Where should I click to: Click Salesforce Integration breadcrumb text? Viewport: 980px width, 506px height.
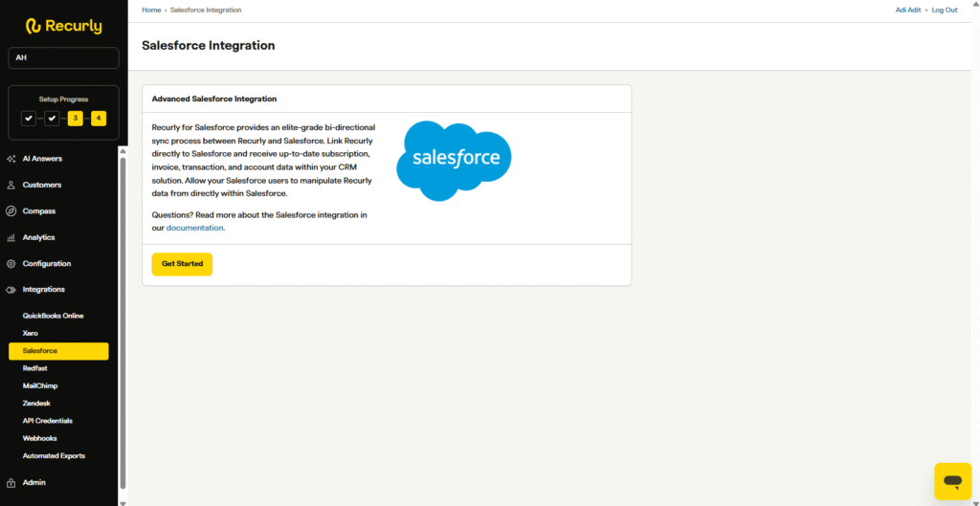click(206, 10)
